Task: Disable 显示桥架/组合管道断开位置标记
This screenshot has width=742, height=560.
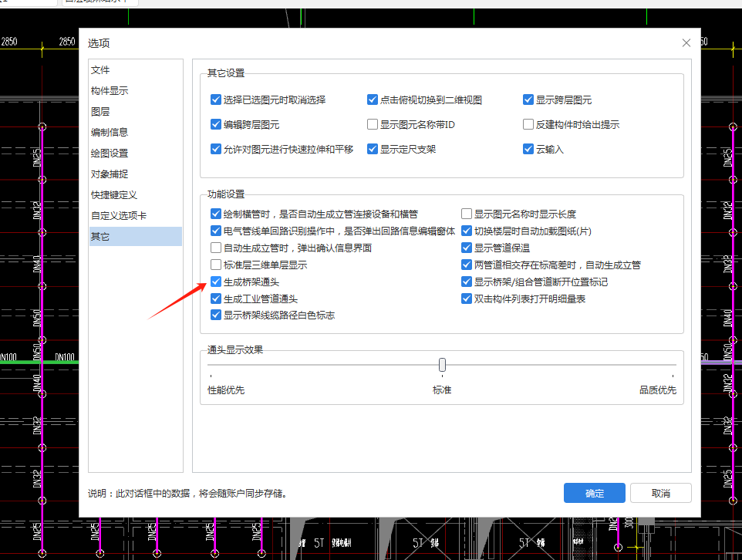Action: [x=467, y=282]
